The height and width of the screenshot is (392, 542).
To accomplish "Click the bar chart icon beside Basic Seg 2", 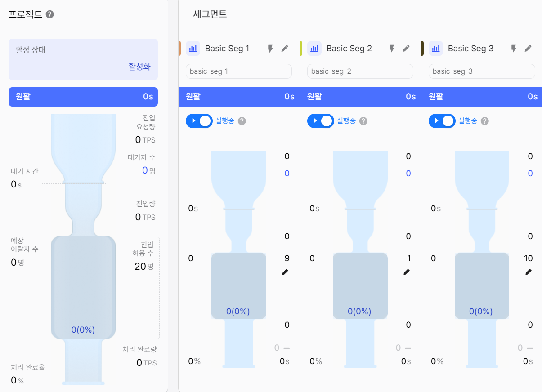I will (315, 48).
